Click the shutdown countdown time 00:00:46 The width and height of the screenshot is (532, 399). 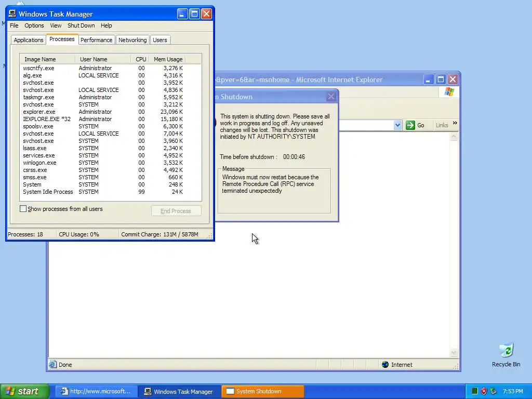click(294, 157)
